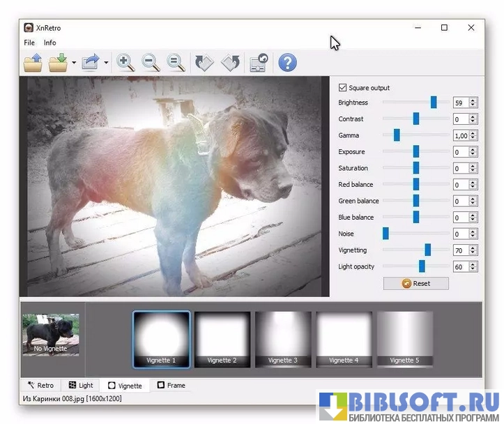The width and height of the screenshot is (504, 424).
Task: Expand the Share icon dropdown arrow
Action: click(106, 63)
